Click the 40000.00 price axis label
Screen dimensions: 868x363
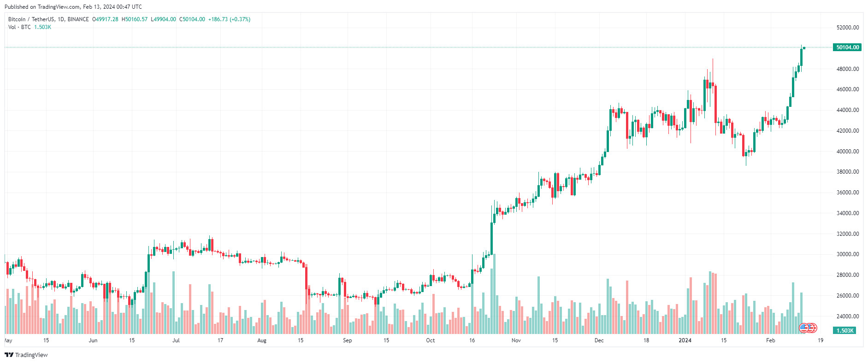(848, 152)
